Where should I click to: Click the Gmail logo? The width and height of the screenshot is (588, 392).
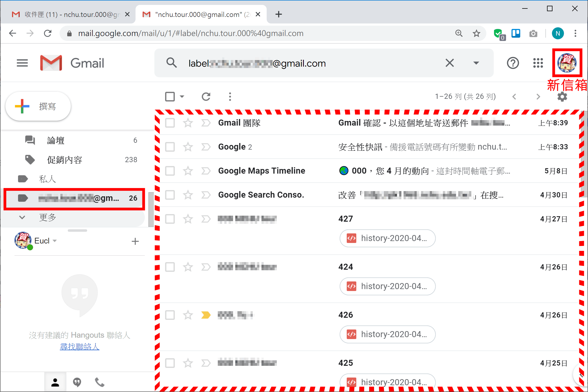click(x=72, y=63)
